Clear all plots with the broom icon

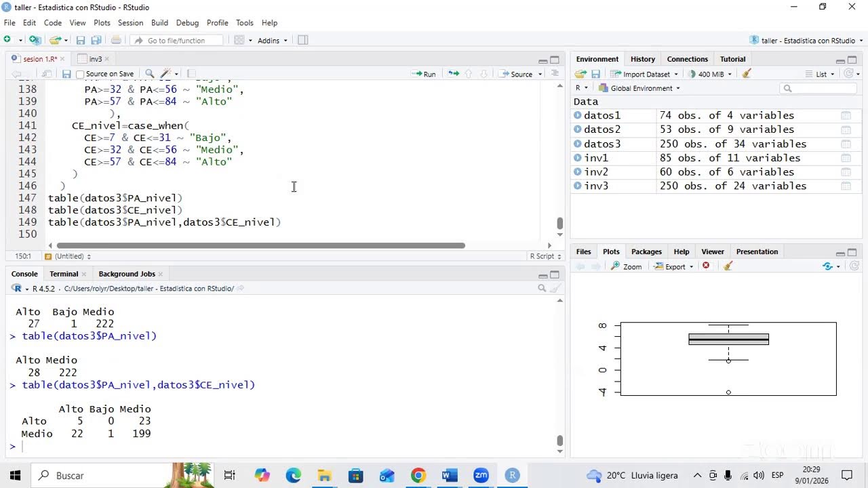coord(728,266)
